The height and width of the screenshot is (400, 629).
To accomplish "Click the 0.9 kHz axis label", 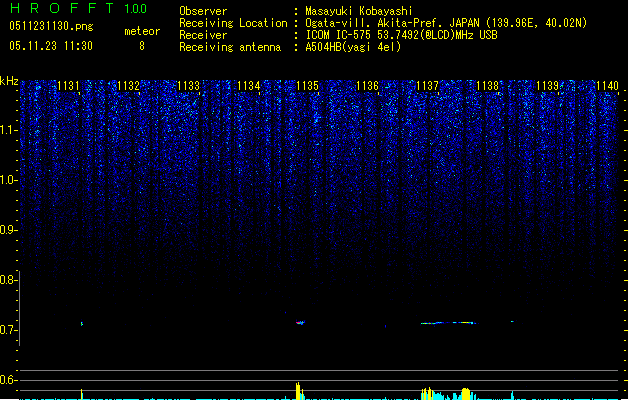I will (8, 230).
